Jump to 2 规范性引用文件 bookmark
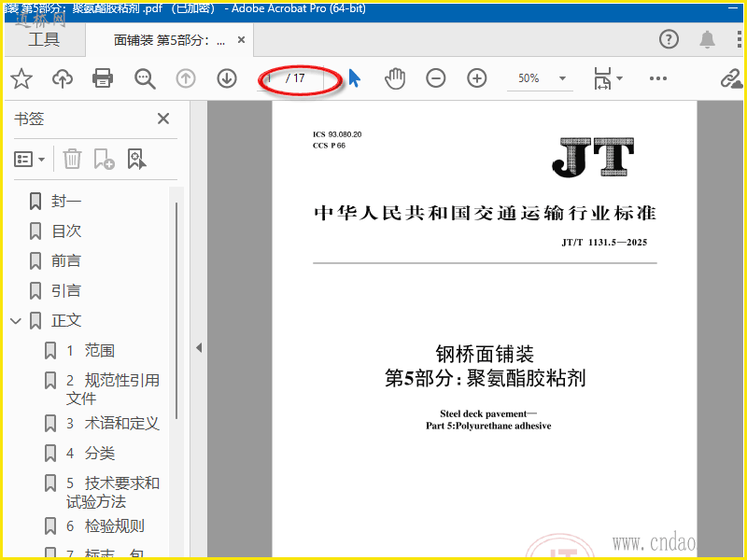Viewport: 747px width, 560px height. pyautogui.click(x=112, y=389)
